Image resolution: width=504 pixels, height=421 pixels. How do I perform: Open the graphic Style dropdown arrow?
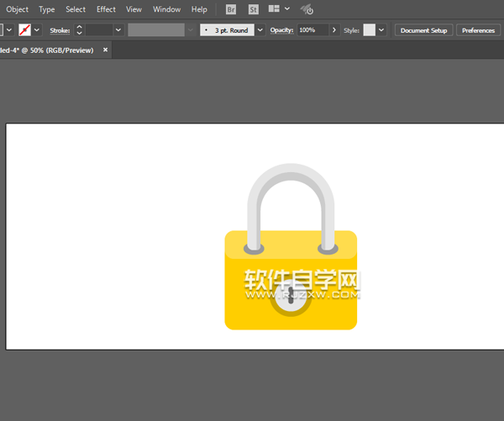pos(381,30)
